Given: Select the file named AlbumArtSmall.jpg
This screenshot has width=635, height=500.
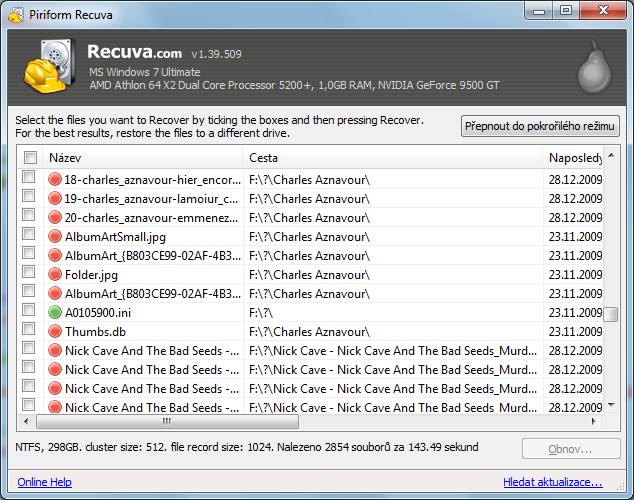Looking at the screenshot, I should [115, 237].
